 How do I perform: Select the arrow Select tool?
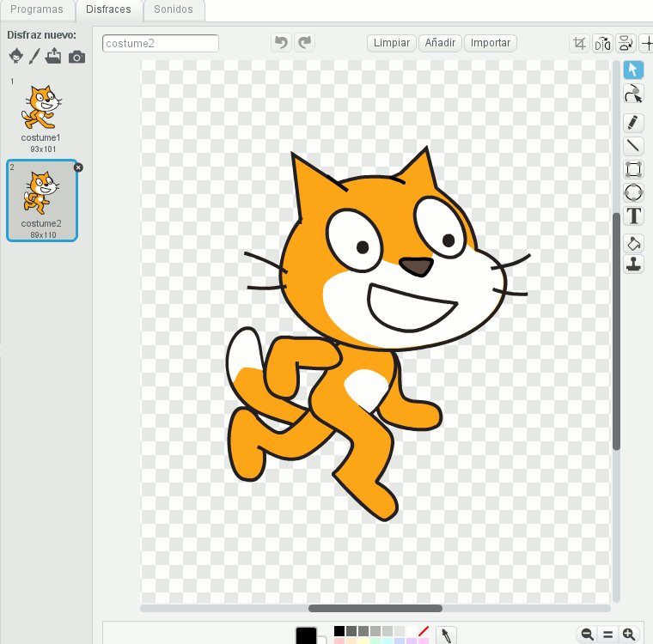pos(633,70)
